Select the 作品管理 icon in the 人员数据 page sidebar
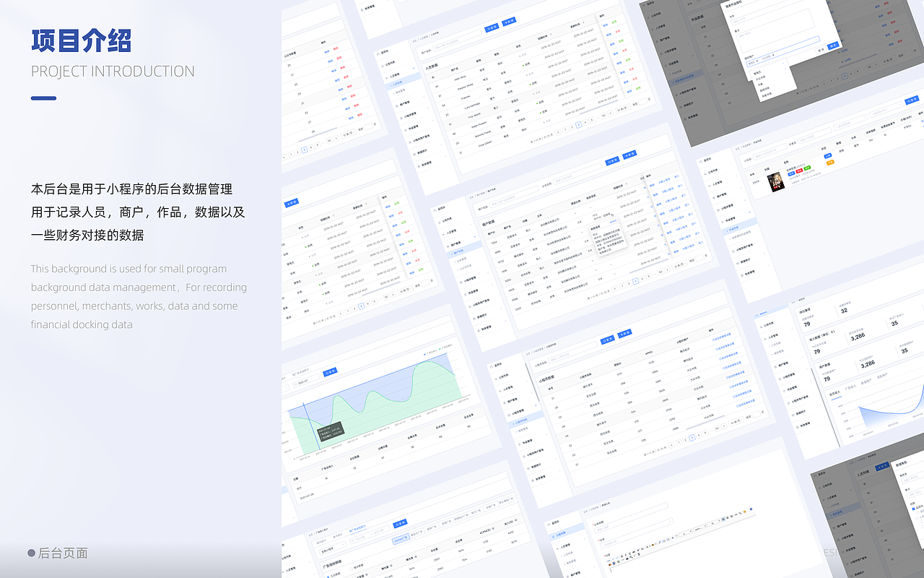This screenshot has width=924, height=578. pyautogui.click(x=406, y=130)
